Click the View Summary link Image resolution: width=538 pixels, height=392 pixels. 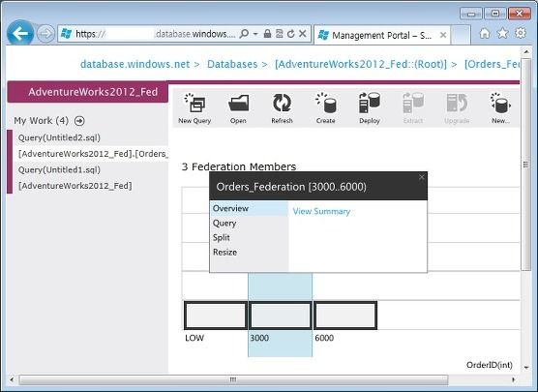click(x=321, y=211)
